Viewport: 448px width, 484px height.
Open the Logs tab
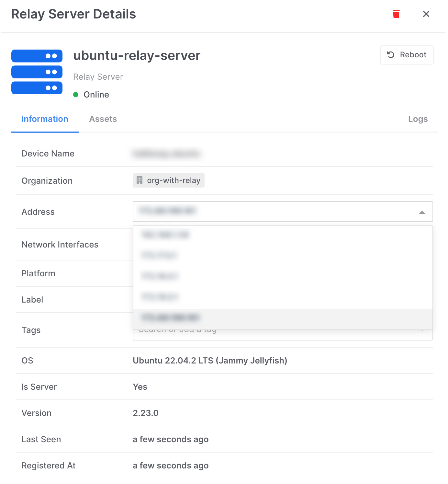coord(418,119)
